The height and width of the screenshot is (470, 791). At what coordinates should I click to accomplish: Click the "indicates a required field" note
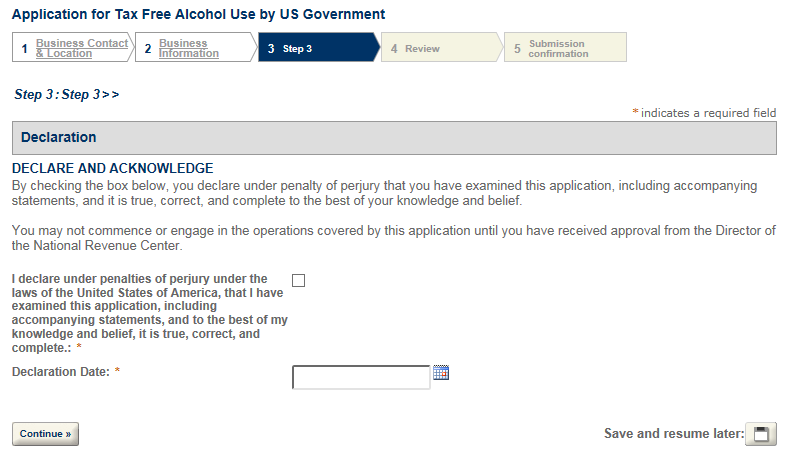coord(708,113)
